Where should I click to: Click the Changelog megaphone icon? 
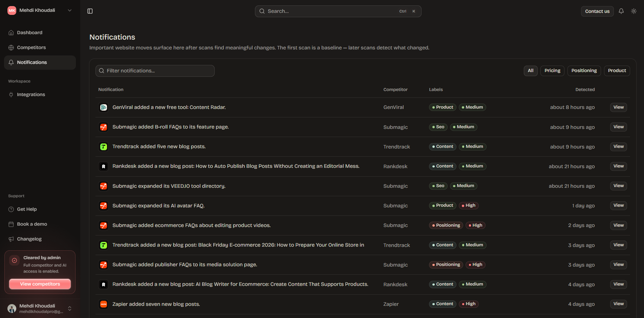click(x=11, y=239)
